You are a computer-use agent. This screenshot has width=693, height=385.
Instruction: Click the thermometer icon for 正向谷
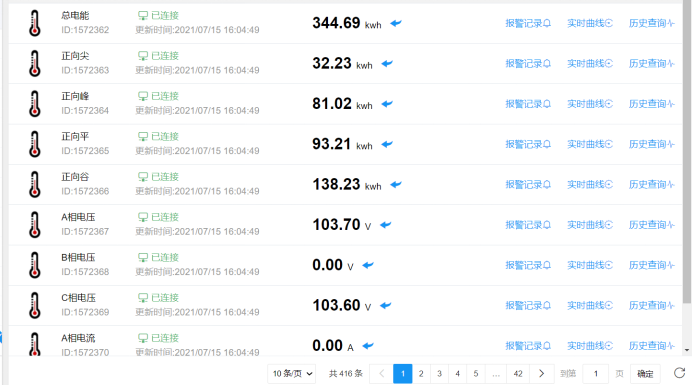pyautogui.click(x=35, y=184)
